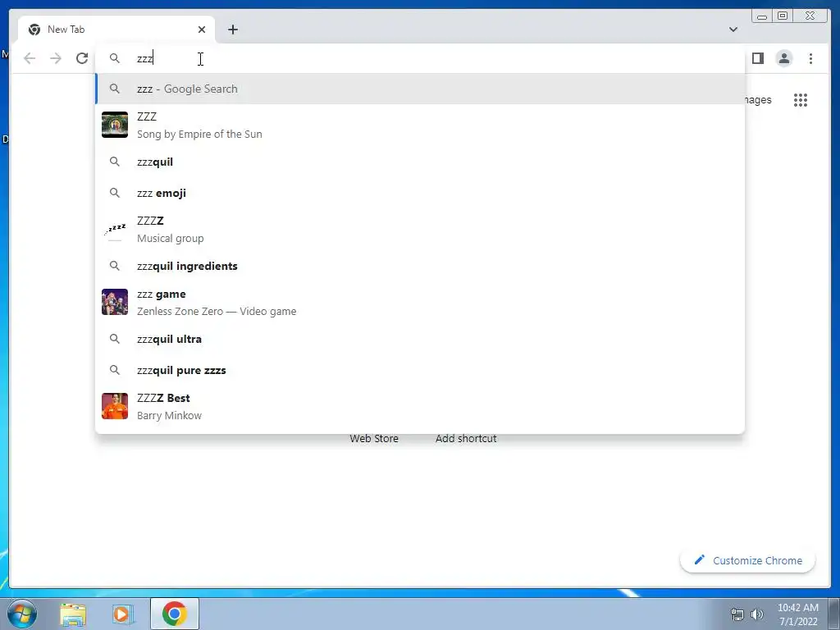Click search icon beside zzzquil pure zzzs
Viewport: 840px width, 630px height.
tap(115, 370)
